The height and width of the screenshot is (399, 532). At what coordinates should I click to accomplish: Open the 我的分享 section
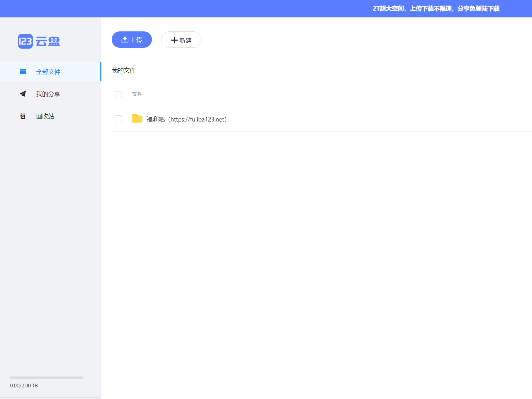click(x=51, y=94)
